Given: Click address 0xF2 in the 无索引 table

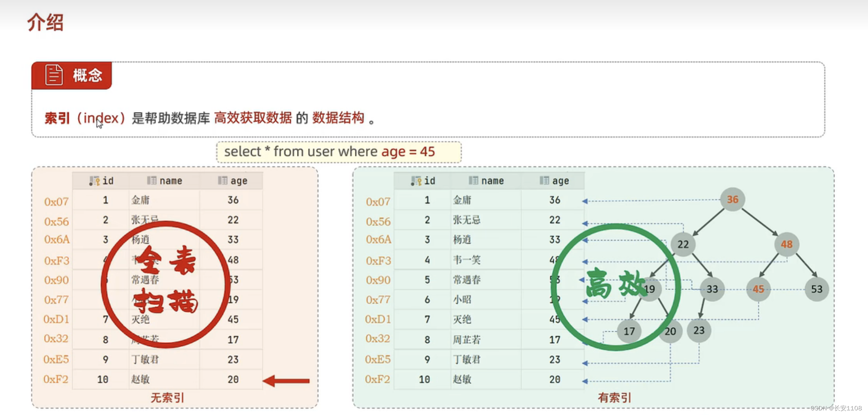Looking at the screenshot, I should coord(56,379).
